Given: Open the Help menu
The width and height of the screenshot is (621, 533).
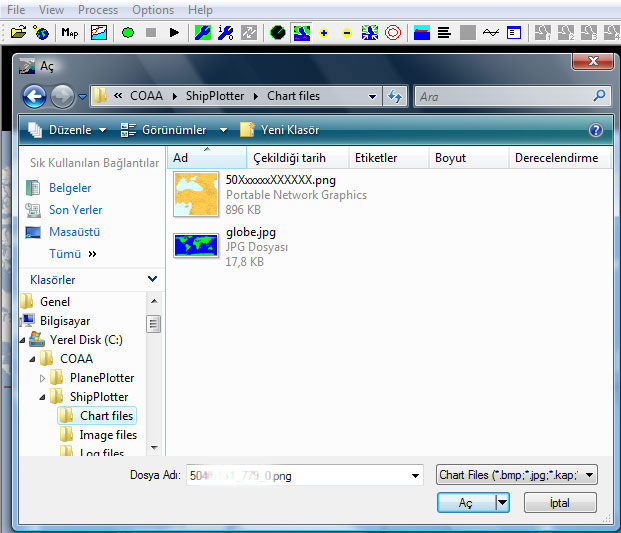Looking at the screenshot, I should click(200, 10).
